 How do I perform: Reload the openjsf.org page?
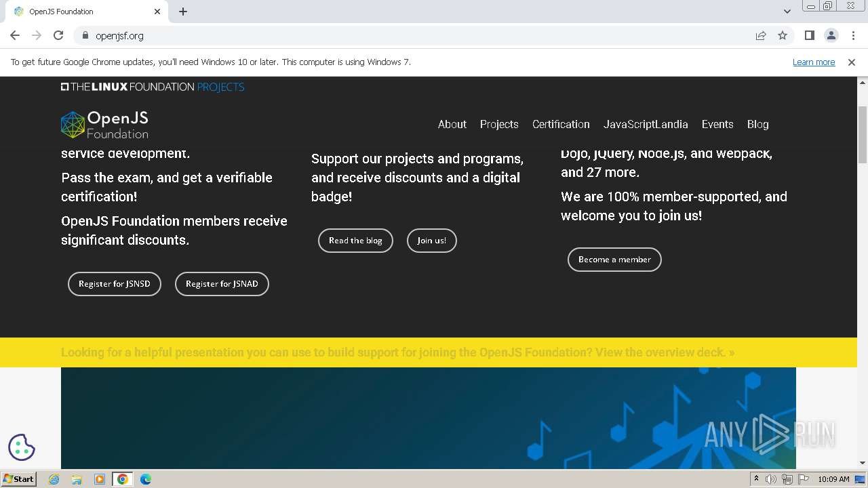coord(58,35)
